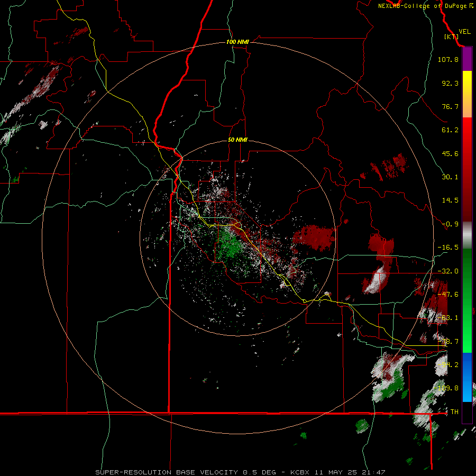The image size is (476, 476).
Task: Select the -32.0 legend value
Action: pos(448,271)
